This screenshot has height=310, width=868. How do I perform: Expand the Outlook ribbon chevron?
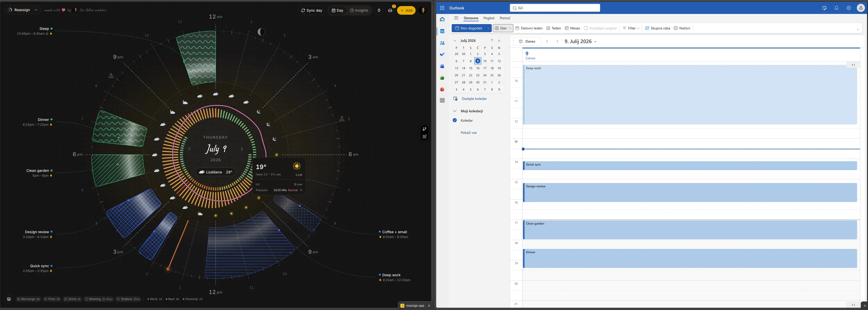point(858,29)
